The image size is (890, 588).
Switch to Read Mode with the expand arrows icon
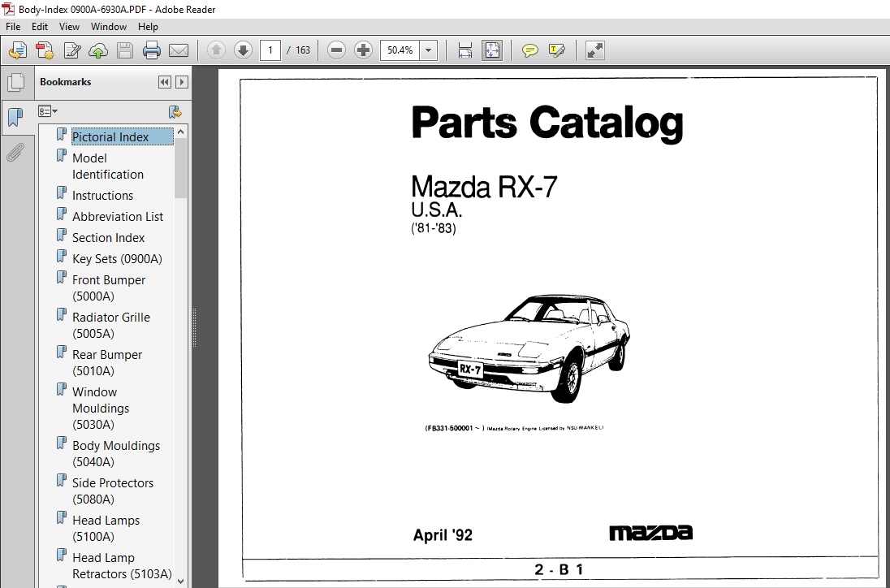595,50
